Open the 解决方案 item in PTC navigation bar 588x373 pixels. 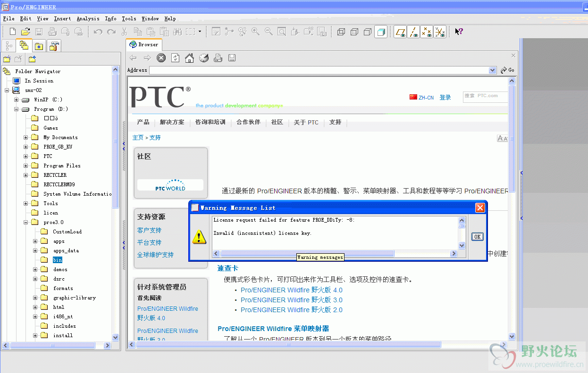(x=172, y=122)
